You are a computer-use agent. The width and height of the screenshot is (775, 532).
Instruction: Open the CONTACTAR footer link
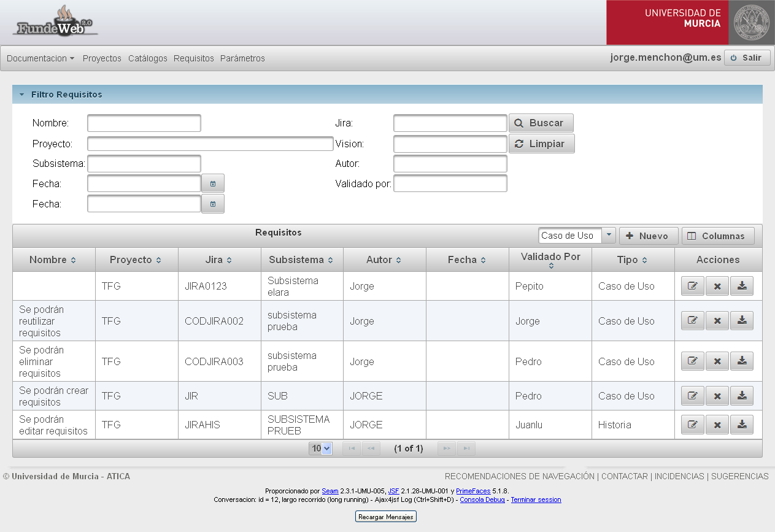[625, 476]
